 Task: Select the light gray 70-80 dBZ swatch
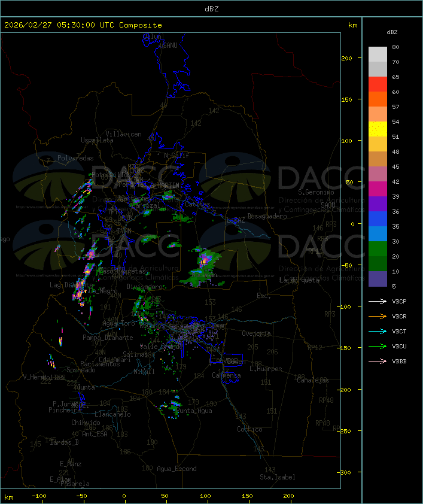click(x=378, y=54)
